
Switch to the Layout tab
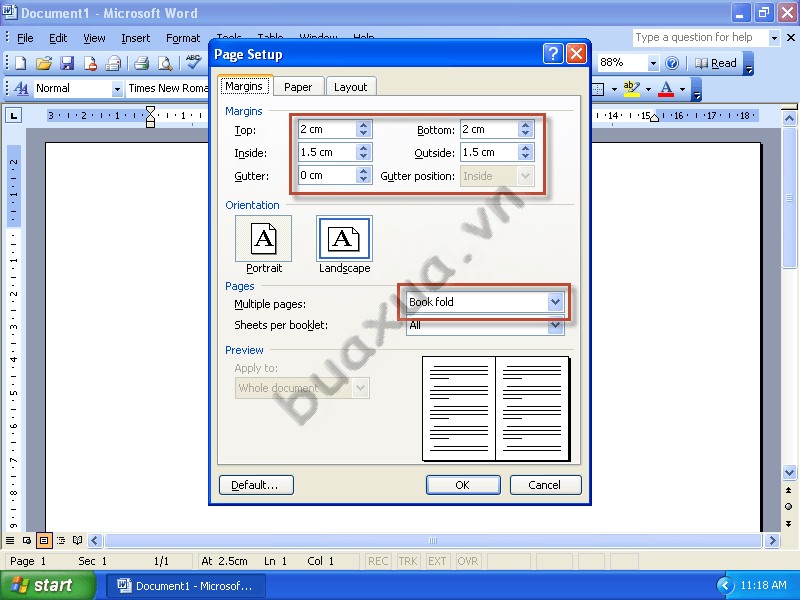point(351,87)
